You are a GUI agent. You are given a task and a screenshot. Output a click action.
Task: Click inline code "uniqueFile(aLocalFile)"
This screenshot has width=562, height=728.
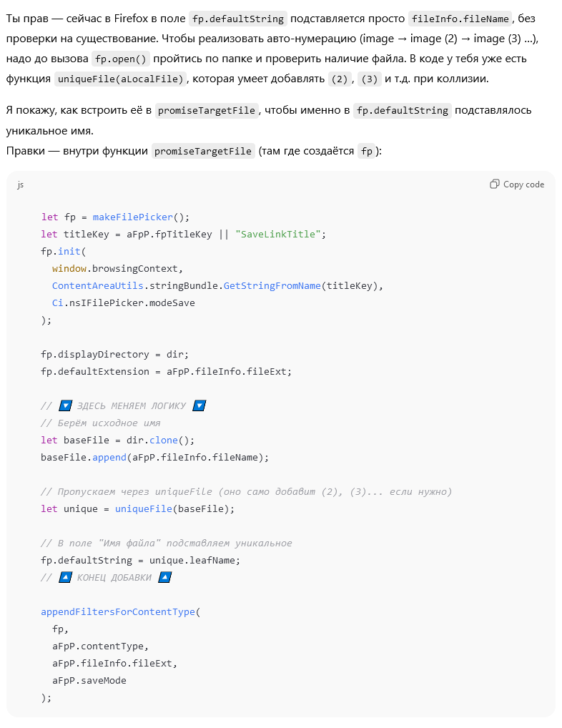[x=121, y=79]
